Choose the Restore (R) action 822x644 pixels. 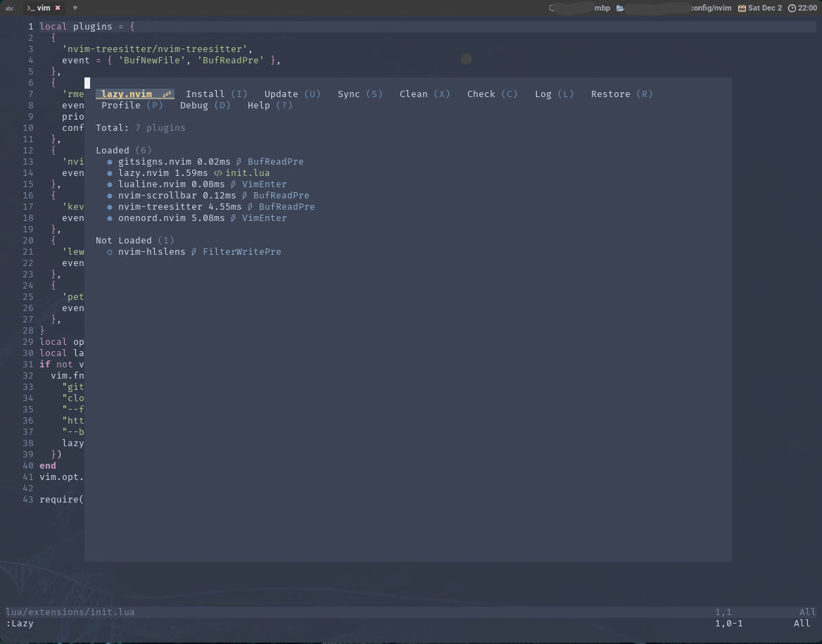click(621, 94)
